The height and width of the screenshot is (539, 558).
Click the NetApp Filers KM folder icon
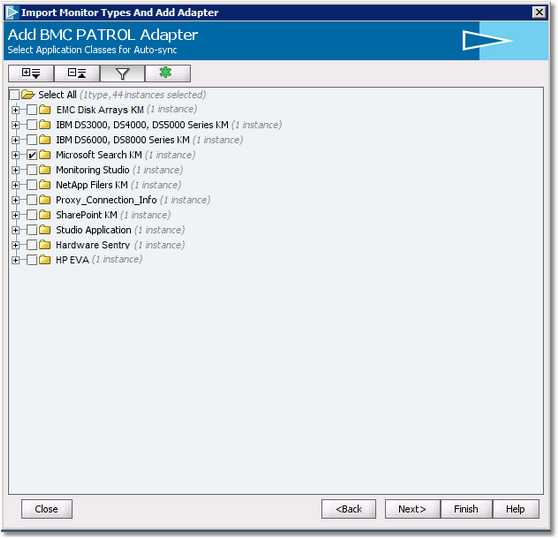[x=45, y=185]
